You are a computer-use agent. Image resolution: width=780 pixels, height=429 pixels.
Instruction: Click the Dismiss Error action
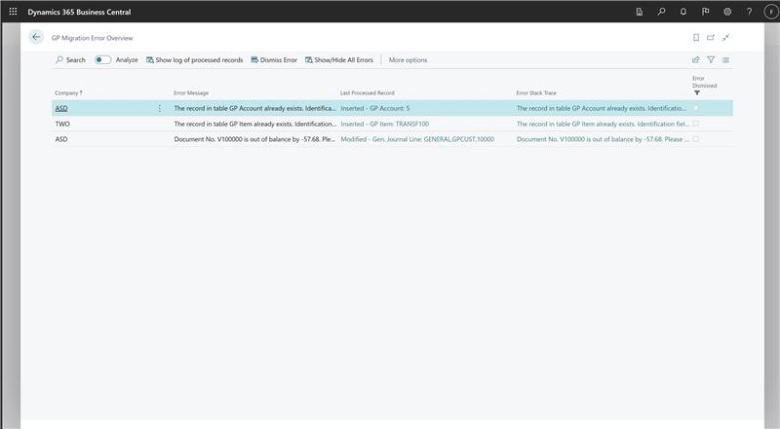coord(274,60)
